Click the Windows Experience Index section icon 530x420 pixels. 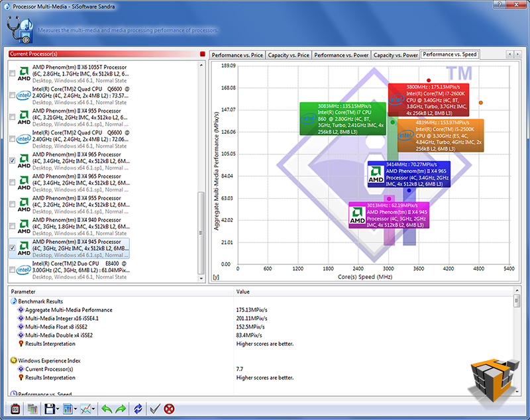pos(13,360)
